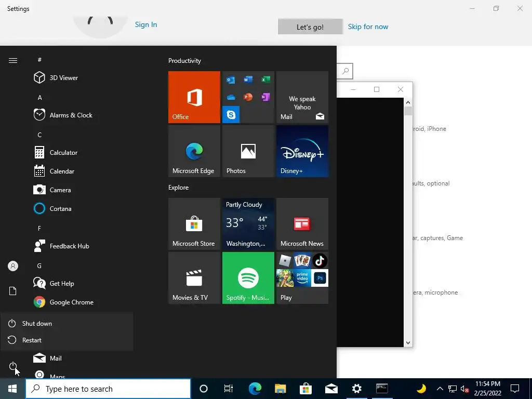Open the Microsoft Store tile

[x=194, y=224]
